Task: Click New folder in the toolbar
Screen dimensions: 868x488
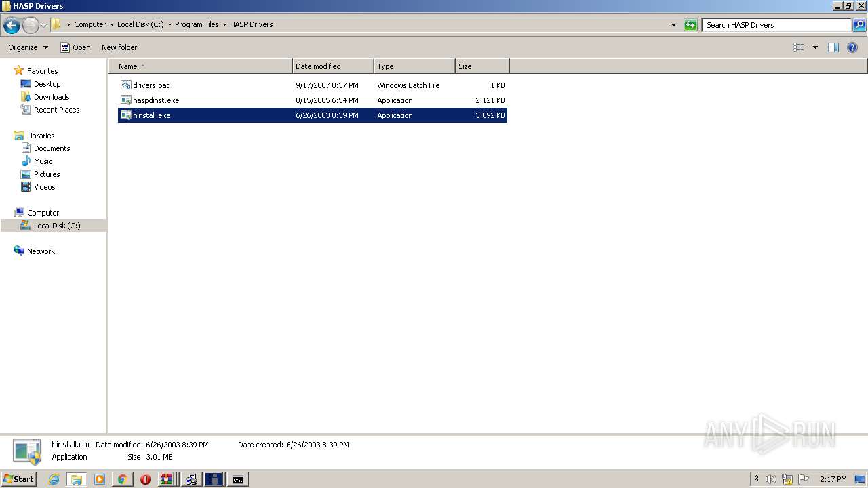Action: tap(119, 47)
